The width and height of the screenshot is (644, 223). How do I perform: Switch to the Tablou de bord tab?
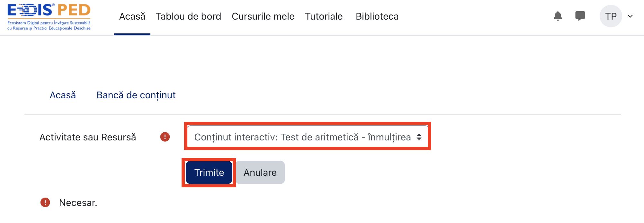click(188, 16)
